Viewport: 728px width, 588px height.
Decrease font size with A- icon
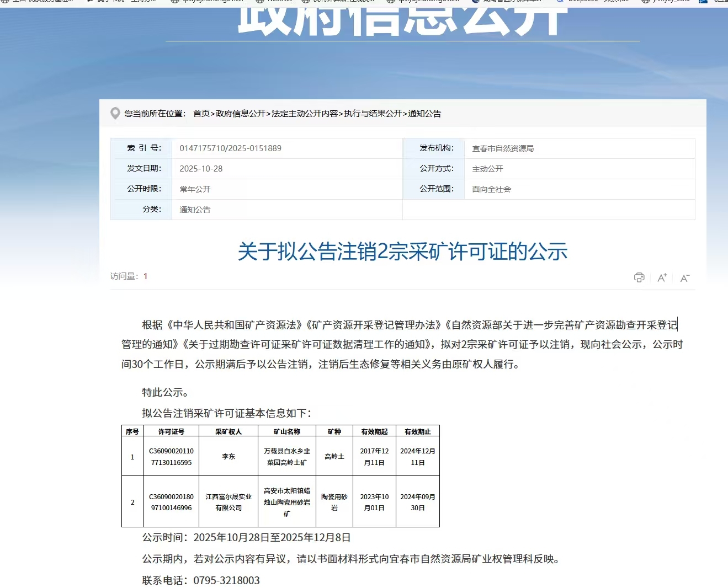point(685,278)
